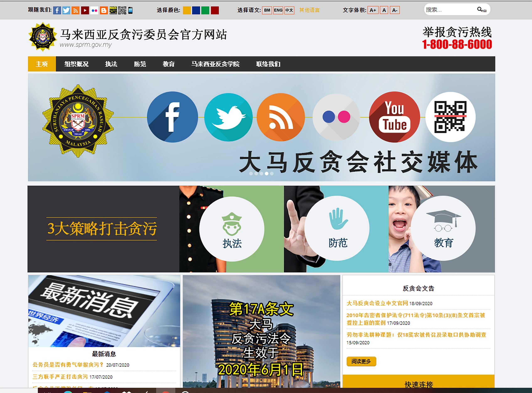
Task: Decrease text size with A-
Action: pos(395,10)
